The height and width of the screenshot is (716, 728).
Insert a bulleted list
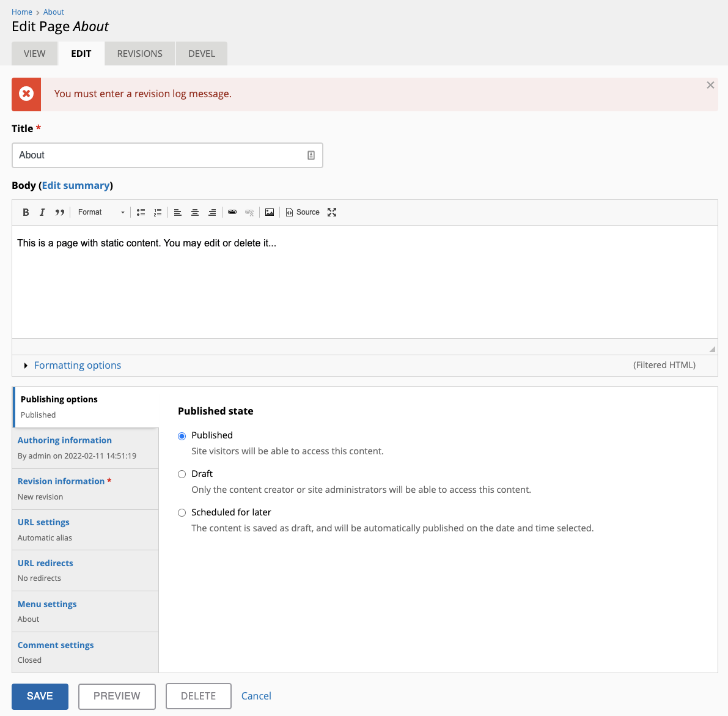141,212
